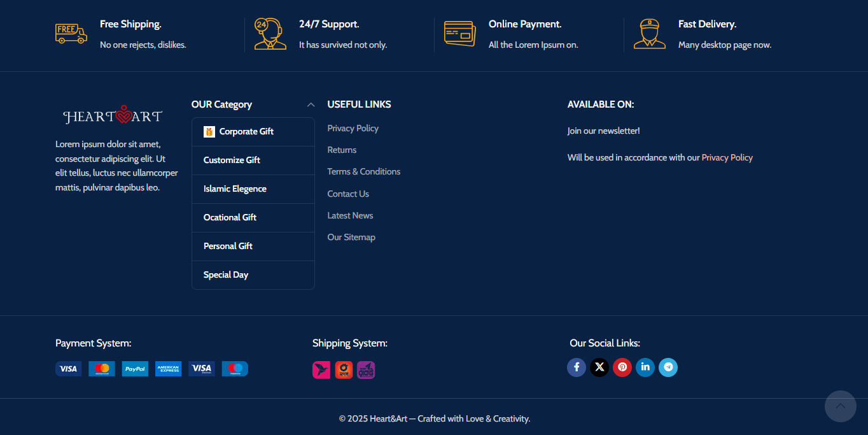Choose Islamic Elegence category item
The width and height of the screenshot is (868, 435).
point(235,189)
